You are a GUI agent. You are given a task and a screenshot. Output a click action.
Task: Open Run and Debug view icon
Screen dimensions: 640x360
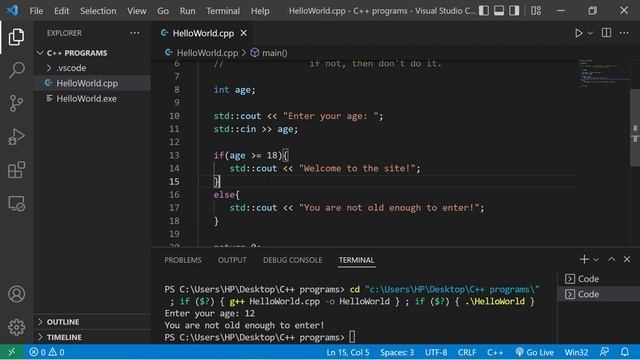pos(16,137)
